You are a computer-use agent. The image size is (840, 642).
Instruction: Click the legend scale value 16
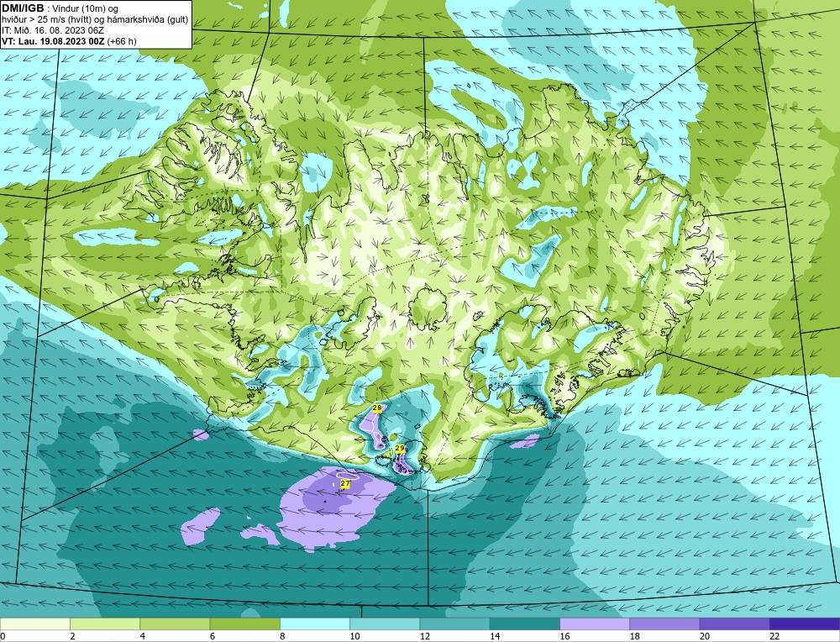564,636
